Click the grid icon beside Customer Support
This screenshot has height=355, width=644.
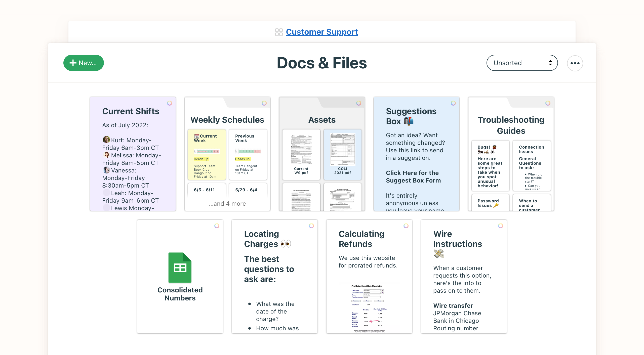278,32
